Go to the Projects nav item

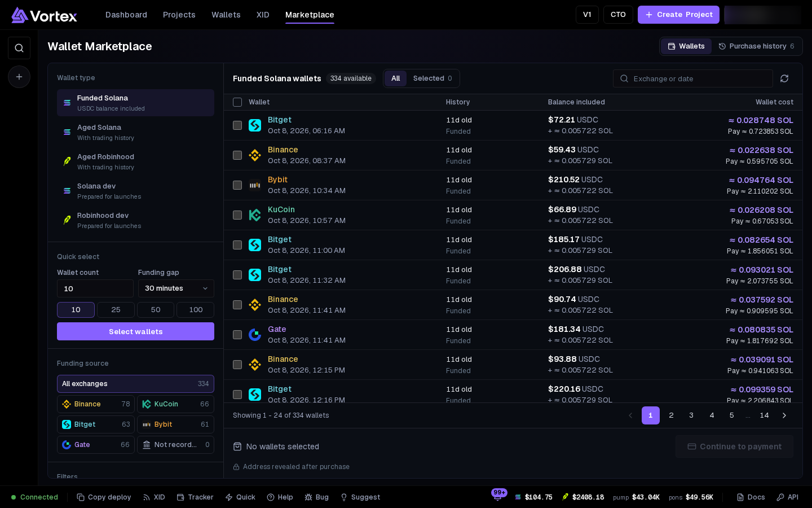click(x=179, y=15)
